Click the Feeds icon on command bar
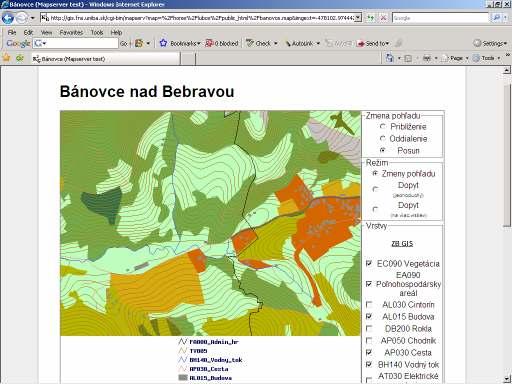The width and height of the screenshot is (512, 384). click(x=408, y=58)
